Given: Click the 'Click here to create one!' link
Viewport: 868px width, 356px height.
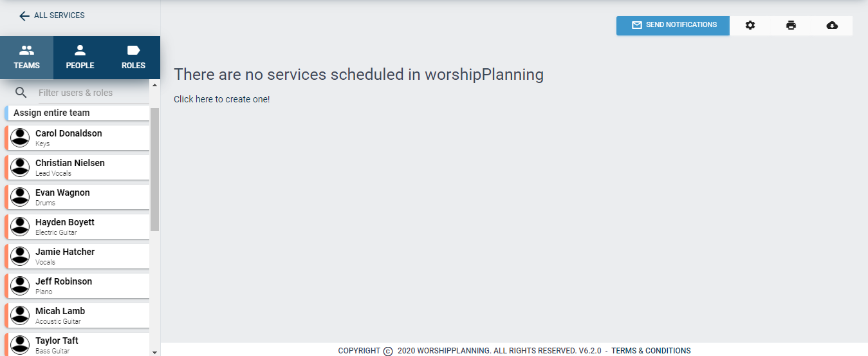Looking at the screenshot, I should 222,99.
